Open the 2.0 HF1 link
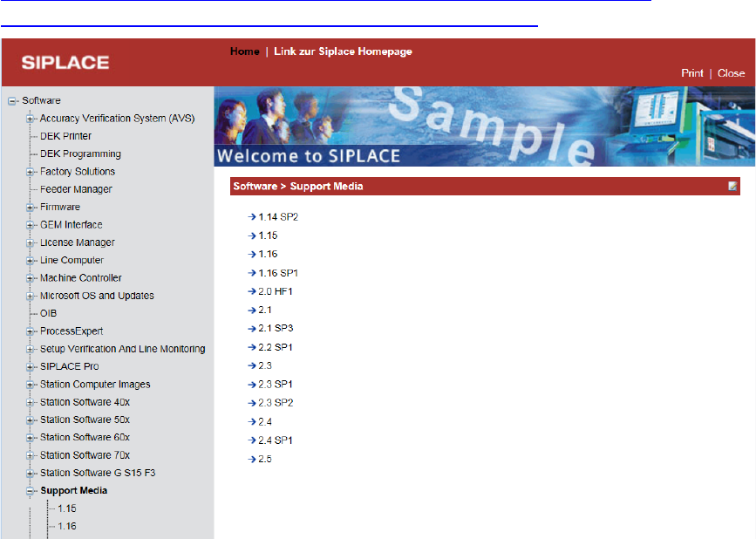 276,291
